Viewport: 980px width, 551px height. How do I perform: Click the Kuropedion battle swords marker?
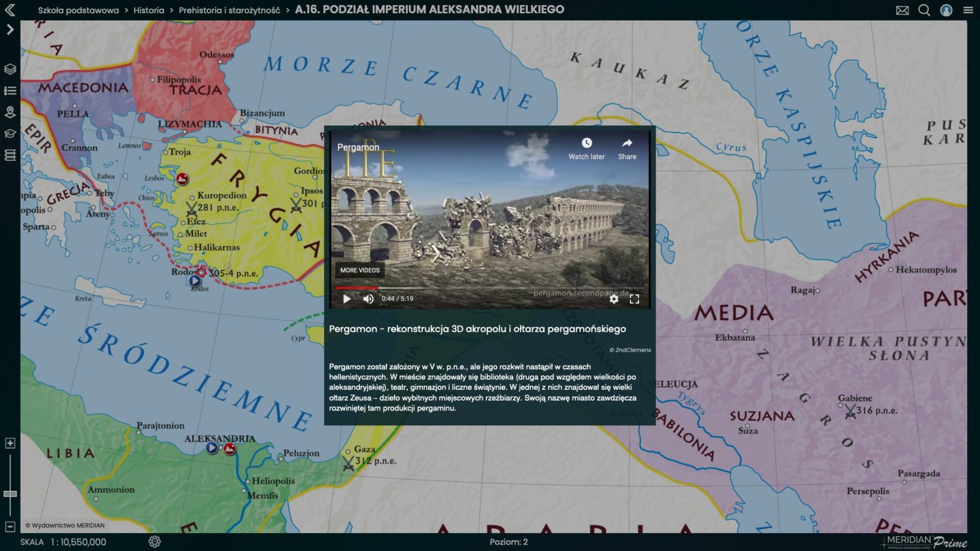click(191, 208)
